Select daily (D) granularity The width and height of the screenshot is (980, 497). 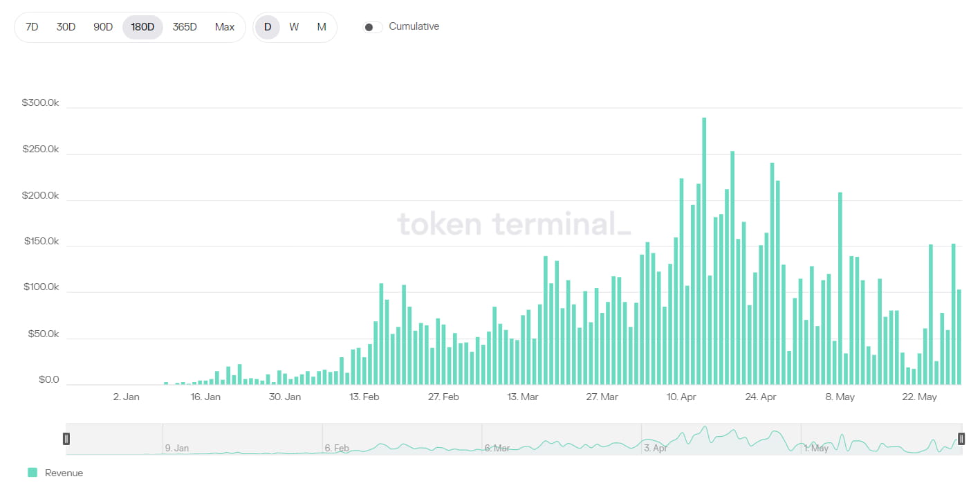pos(268,27)
